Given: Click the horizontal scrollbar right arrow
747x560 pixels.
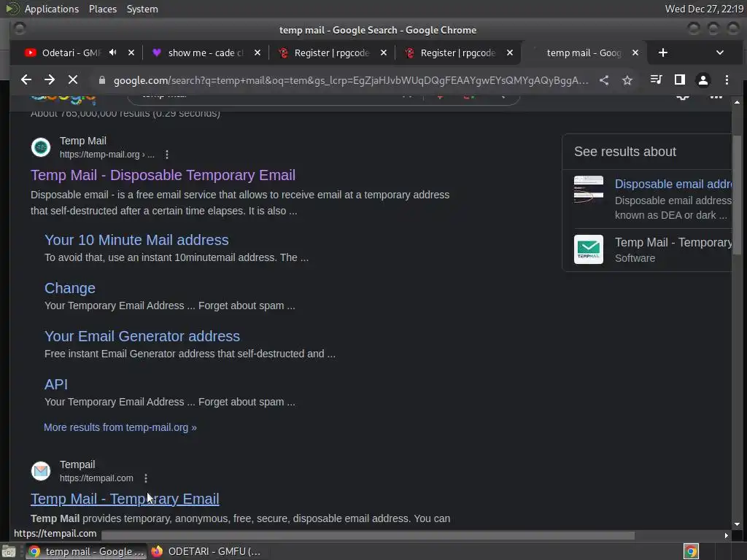Looking at the screenshot, I should pos(726,536).
